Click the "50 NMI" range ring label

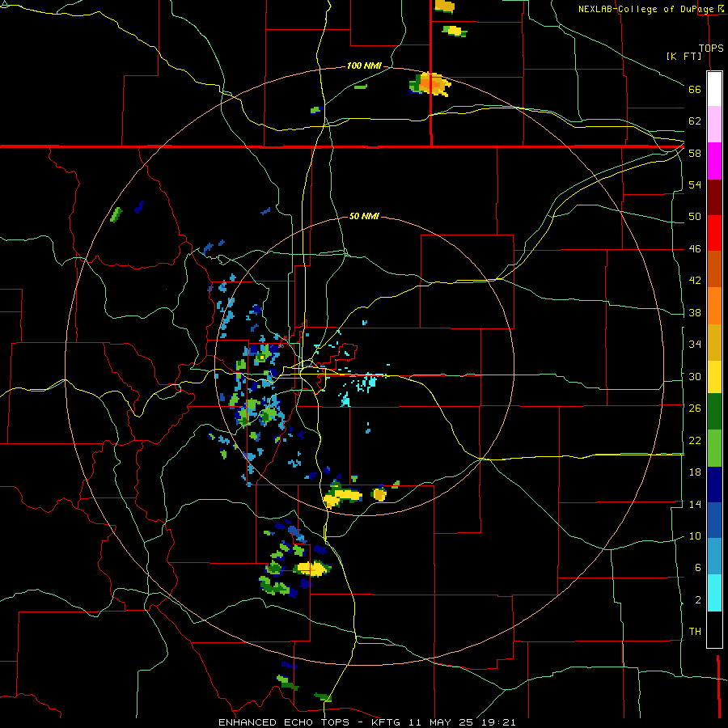(x=364, y=216)
